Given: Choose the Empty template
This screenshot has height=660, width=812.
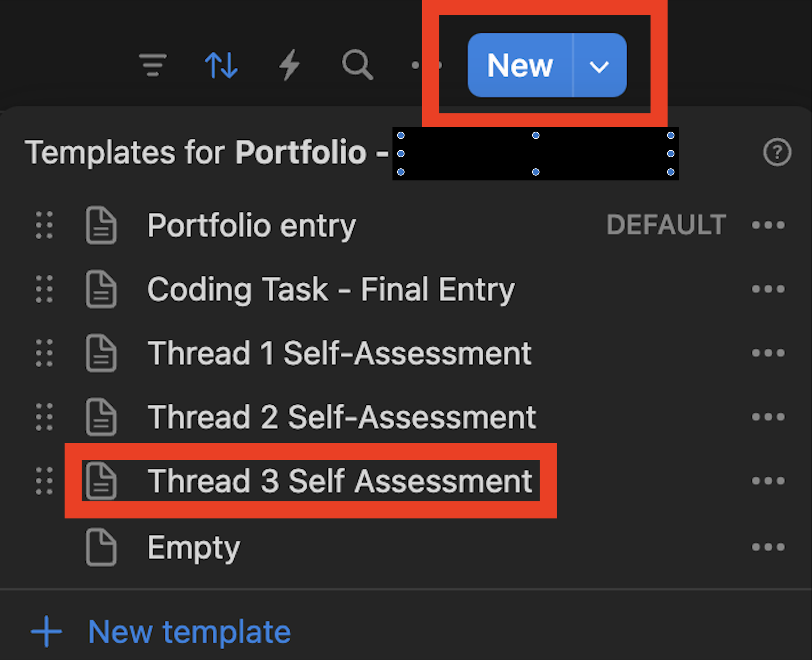Looking at the screenshot, I should pyautogui.click(x=194, y=547).
